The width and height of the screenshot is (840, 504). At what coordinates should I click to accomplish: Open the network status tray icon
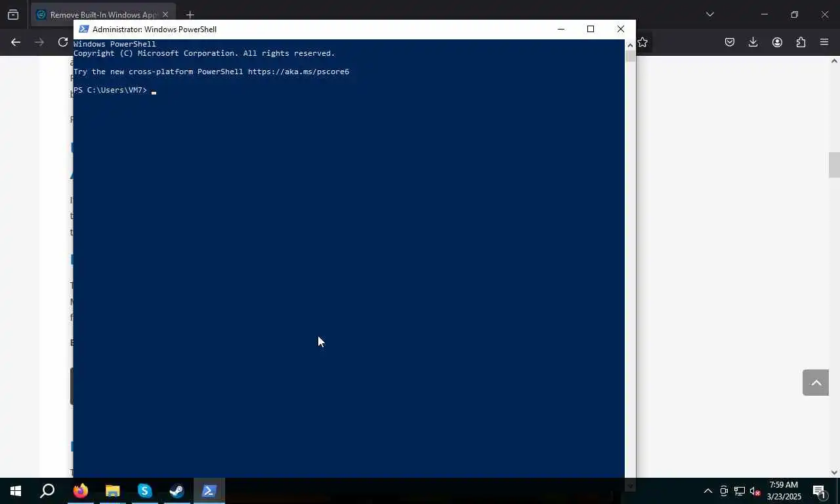point(739,491)
